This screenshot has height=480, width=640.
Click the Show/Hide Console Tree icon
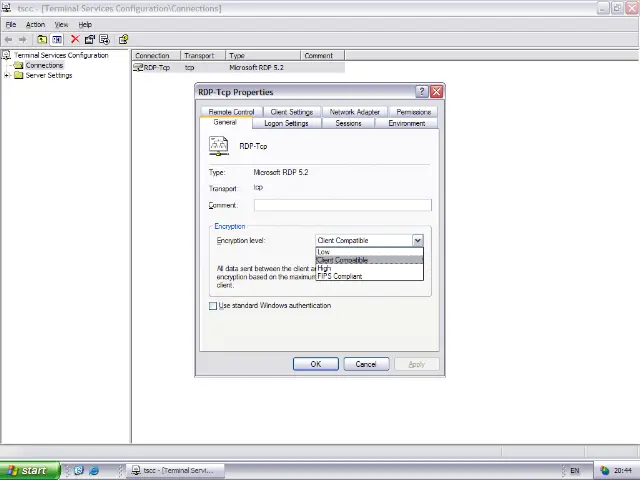pyautogui.click(x=57, y=39)
